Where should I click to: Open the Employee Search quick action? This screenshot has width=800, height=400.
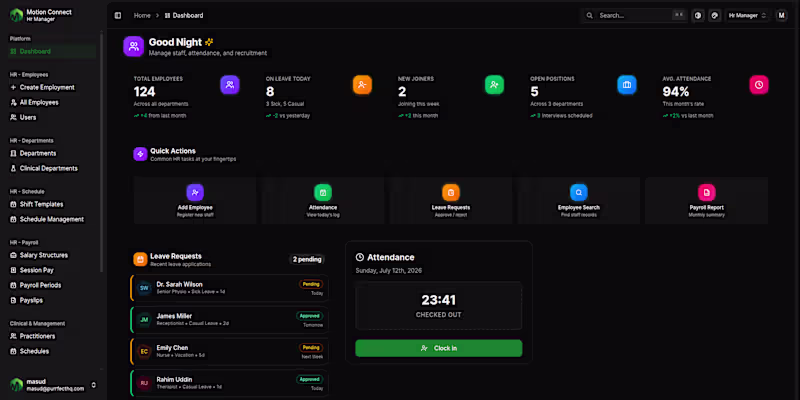coord(579,201)
